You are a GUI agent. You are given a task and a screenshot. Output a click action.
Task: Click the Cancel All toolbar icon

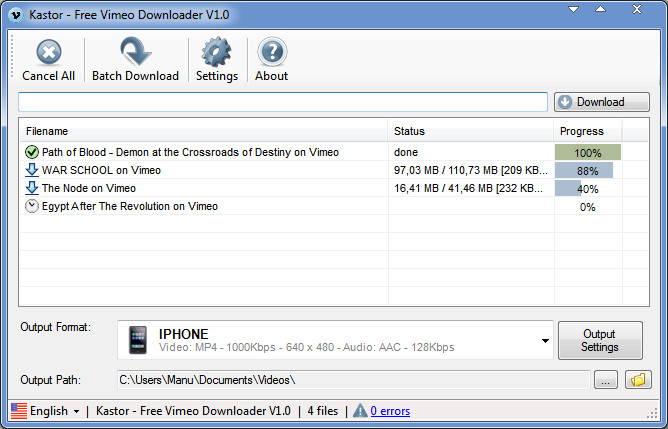[48, 53]
